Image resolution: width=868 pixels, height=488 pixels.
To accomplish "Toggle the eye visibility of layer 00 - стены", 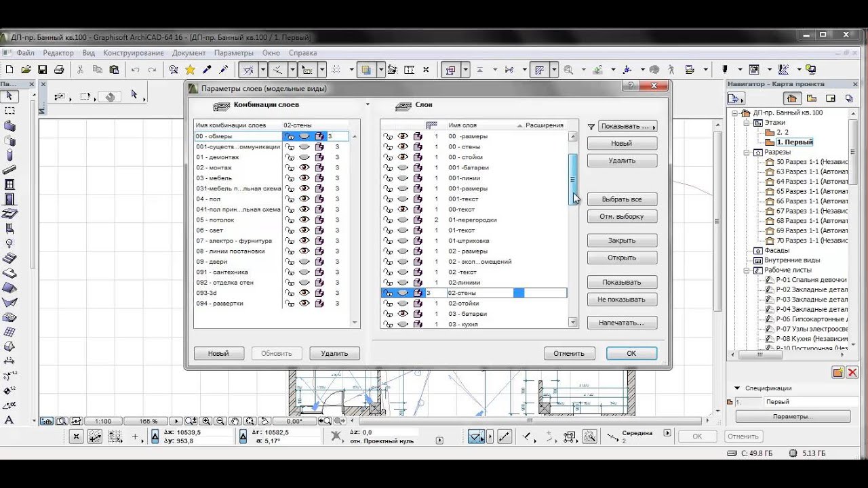I will 403,146.
